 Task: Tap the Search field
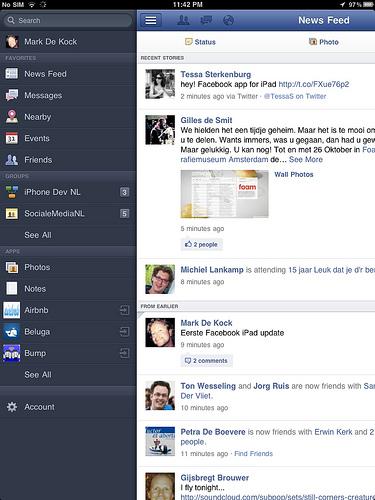pos(68,20)
